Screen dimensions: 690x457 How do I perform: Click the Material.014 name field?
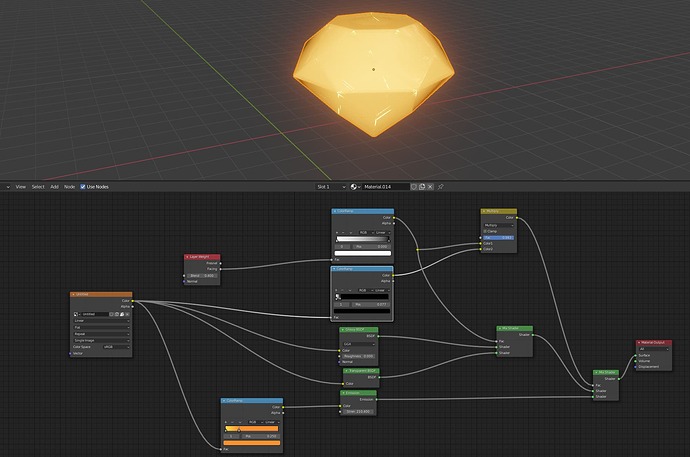(x=385, y=187)
